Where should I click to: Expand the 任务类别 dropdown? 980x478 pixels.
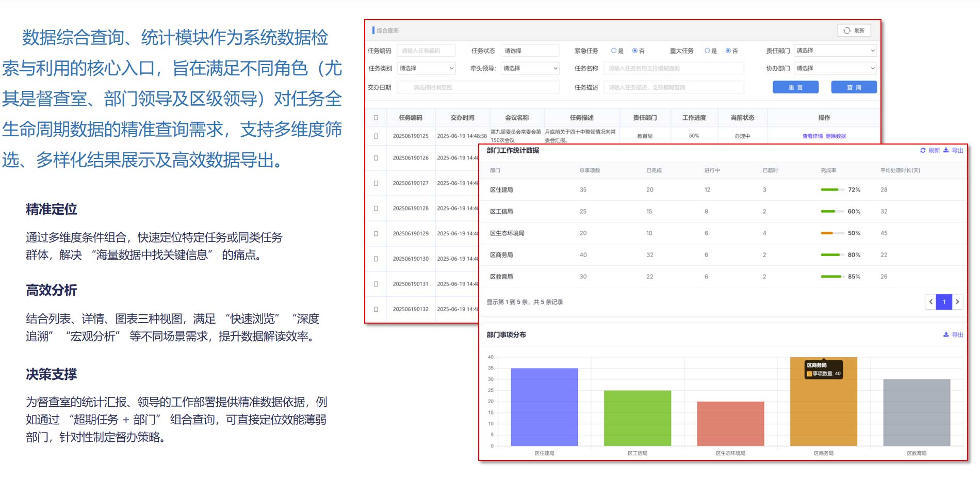(x=426, y=68)
